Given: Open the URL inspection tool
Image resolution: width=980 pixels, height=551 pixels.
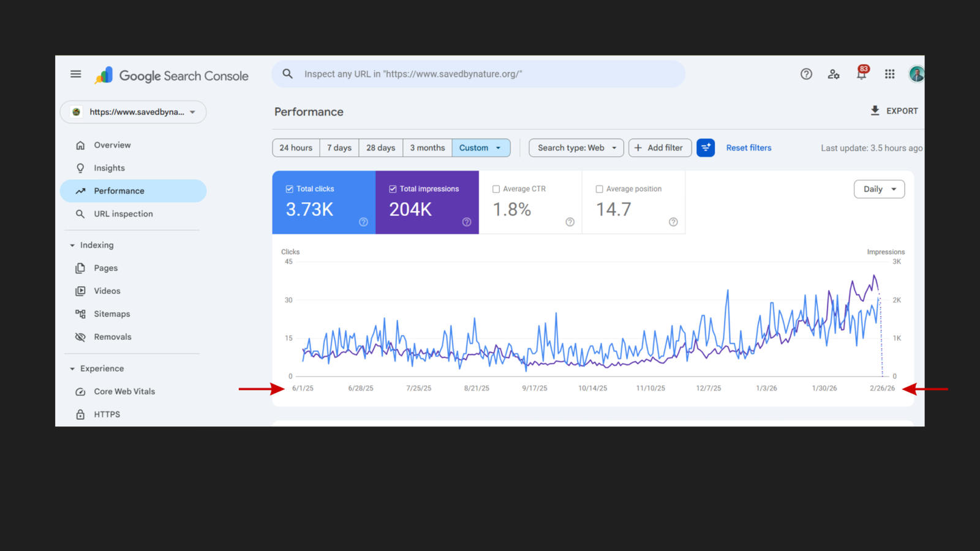Looking at the screenshot, I should click(123, 214).
